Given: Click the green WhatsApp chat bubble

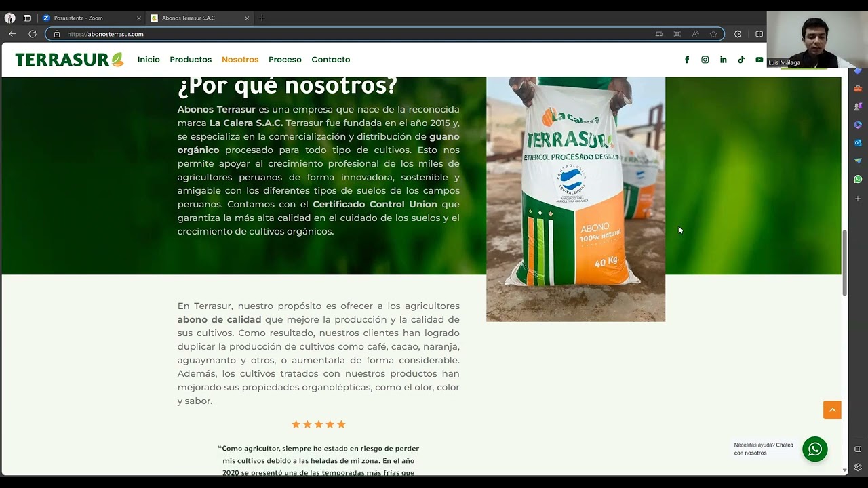Looking at the screenshot, I should coord(815,449).
